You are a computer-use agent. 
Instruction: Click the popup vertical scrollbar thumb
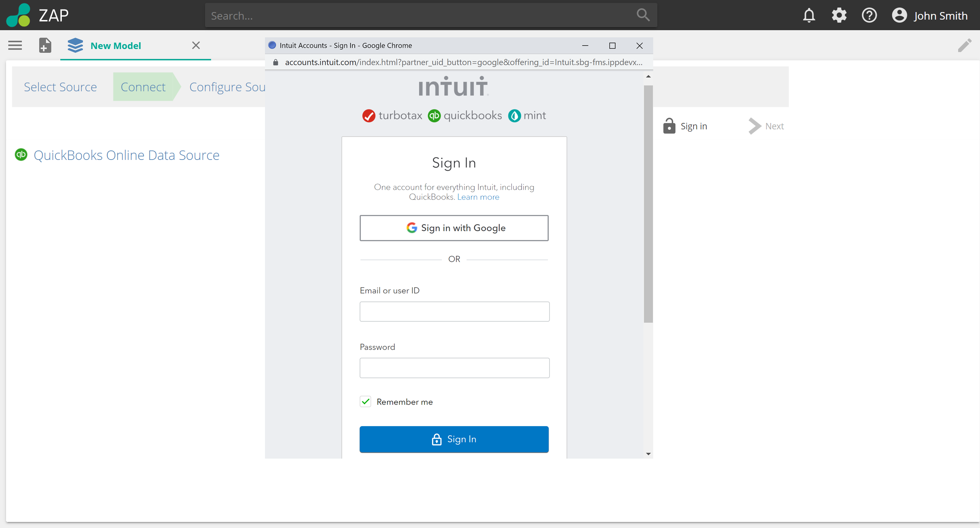coord(648,204)
